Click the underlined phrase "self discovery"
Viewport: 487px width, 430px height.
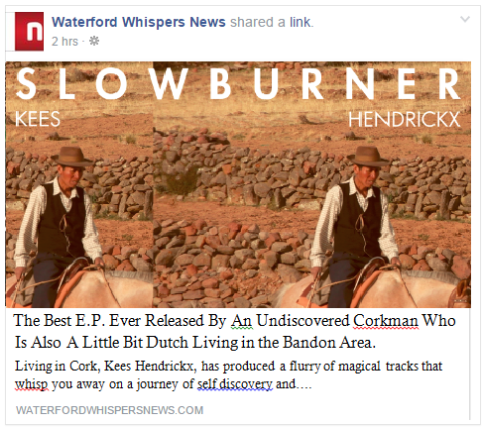click(x=235, y=384)
